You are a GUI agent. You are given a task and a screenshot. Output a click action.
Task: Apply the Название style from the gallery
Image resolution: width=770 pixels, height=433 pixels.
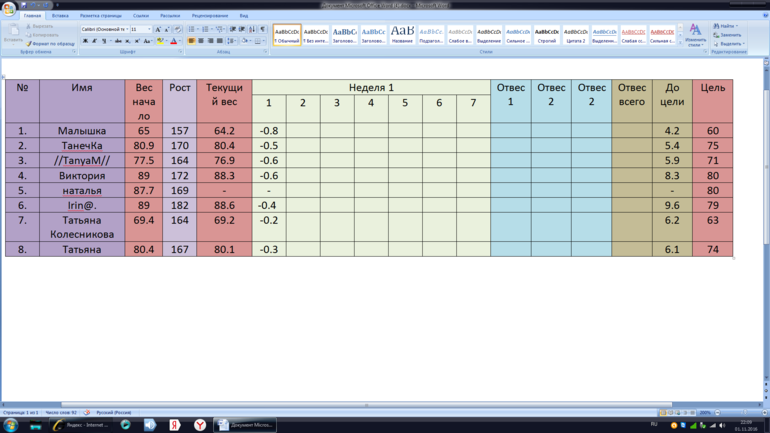[x=402, y=35]
